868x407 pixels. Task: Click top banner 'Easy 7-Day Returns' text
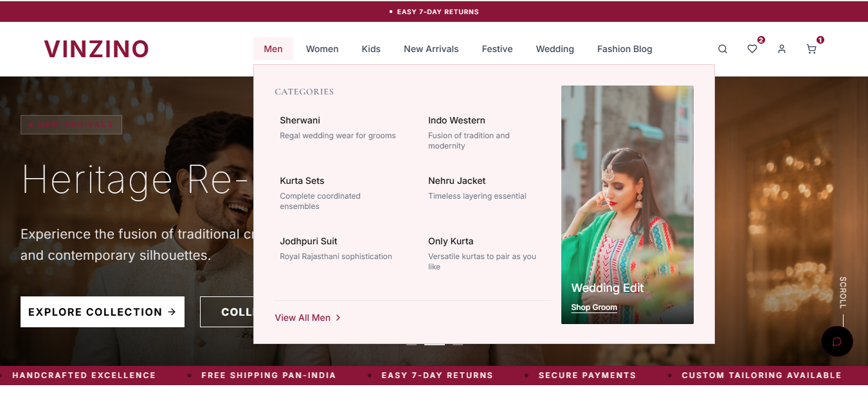(x=438, y=12)
